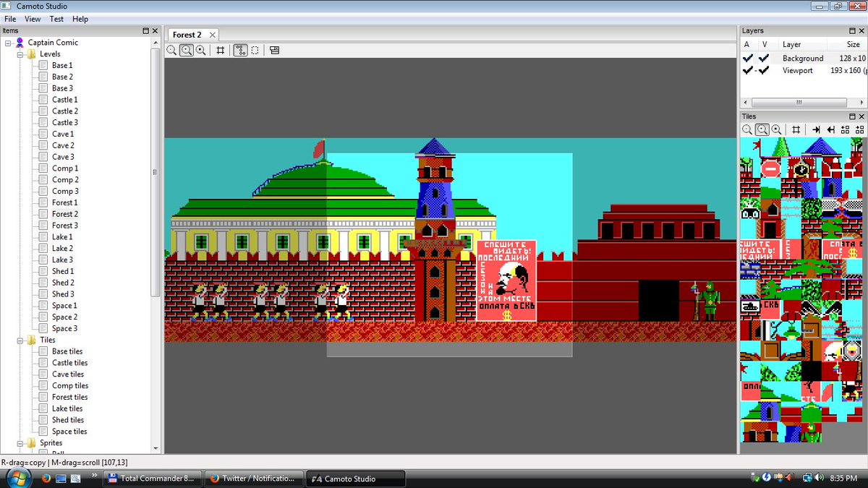Open the Castle tiles item
The image size is (868, 488).
[x=70, y=363]
